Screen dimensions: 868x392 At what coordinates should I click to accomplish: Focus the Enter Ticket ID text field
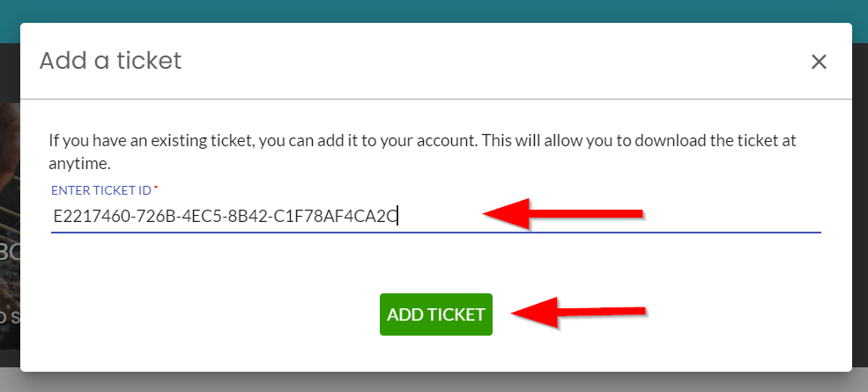click(x=435, y=216)
